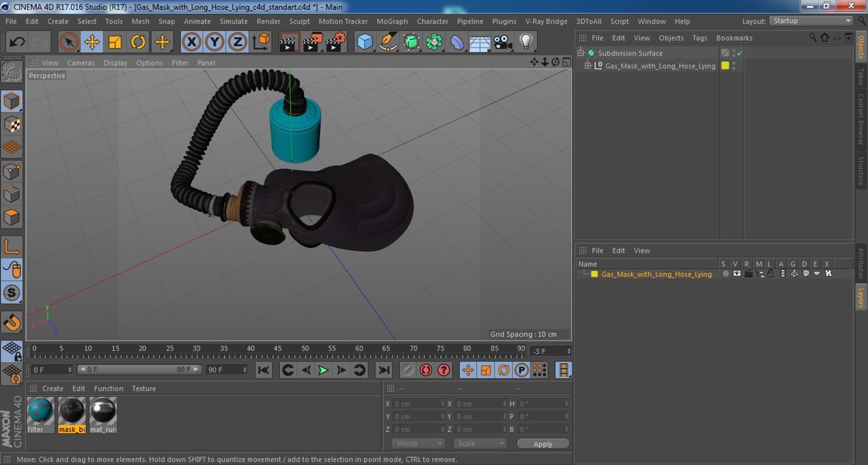The width and height of the screenshot is (868, 465).
Task: Open the Layers side tab
Action: [x=861, y=298]
